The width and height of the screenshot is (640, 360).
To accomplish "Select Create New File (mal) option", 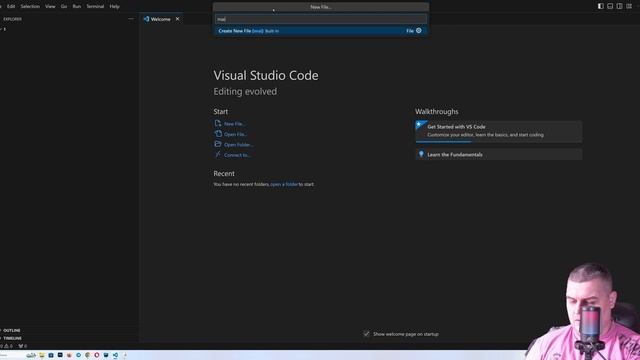I will 321,31.
